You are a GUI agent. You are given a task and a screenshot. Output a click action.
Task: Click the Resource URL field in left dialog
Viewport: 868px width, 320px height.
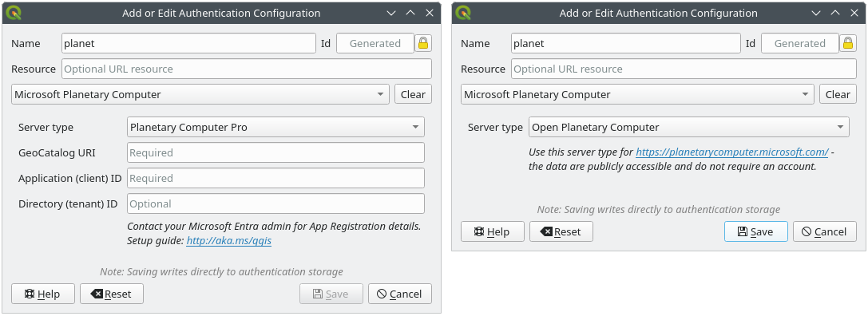[246, 69]
